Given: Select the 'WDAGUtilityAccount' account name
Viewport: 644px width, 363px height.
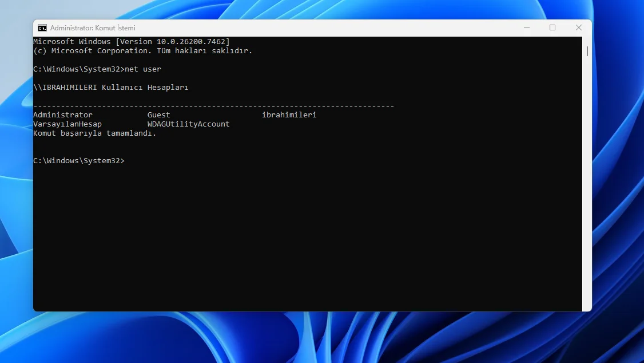Looking at the screenshot, I should (x=189, y=124).
